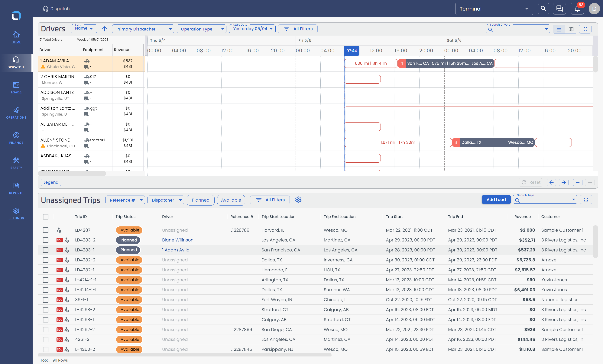Check the LD4283-2 trip checkbox
Viewport: 603px width, 364px height.
tap(46, 240)
